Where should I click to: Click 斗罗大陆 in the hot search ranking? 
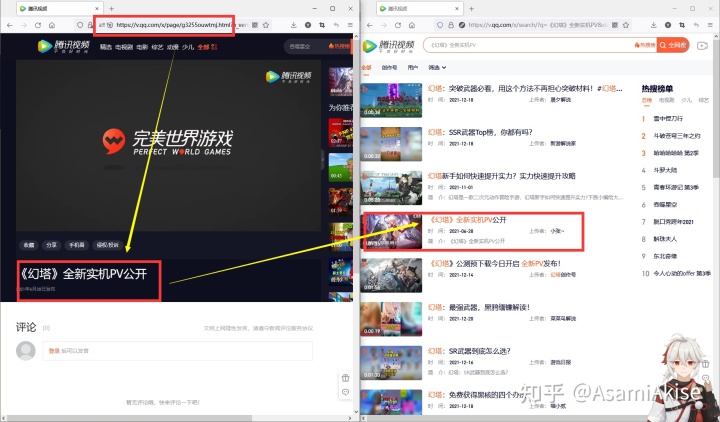(665, 170)
